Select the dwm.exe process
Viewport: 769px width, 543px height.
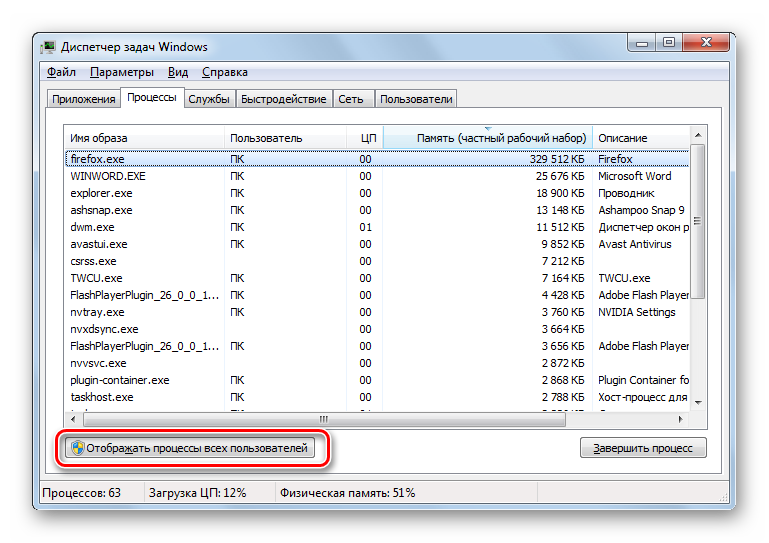[x=377, y=227]
